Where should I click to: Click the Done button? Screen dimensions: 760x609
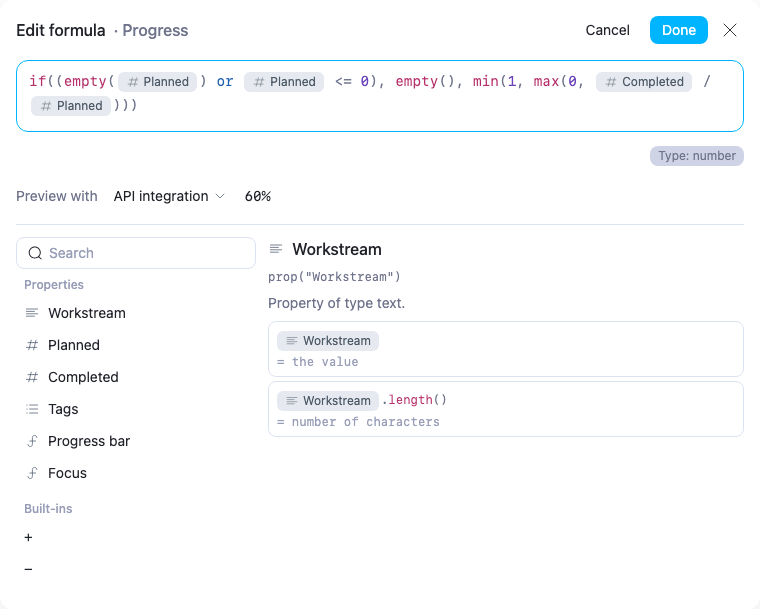pyautogui.click(x=679, y=30)
